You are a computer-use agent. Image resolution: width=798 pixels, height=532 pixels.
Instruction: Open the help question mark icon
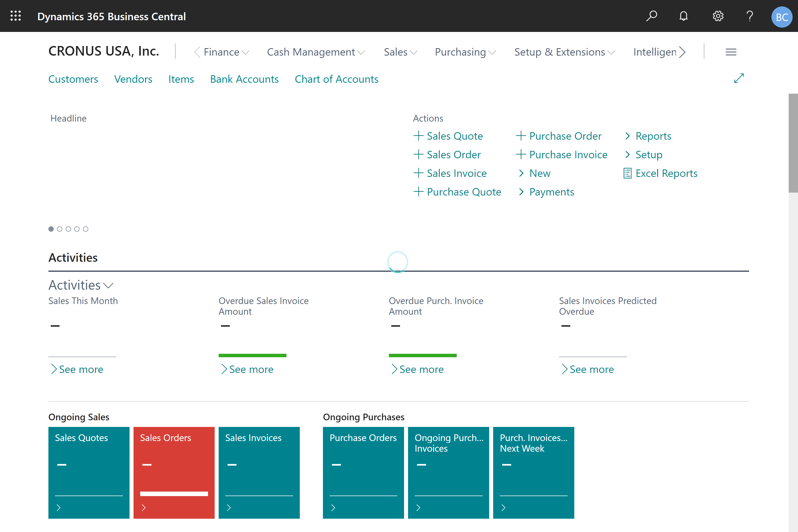[750, 16]
